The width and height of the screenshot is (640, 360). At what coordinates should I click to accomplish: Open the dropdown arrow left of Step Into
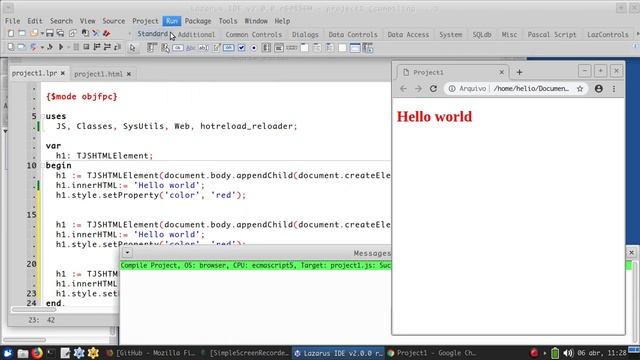42,48
